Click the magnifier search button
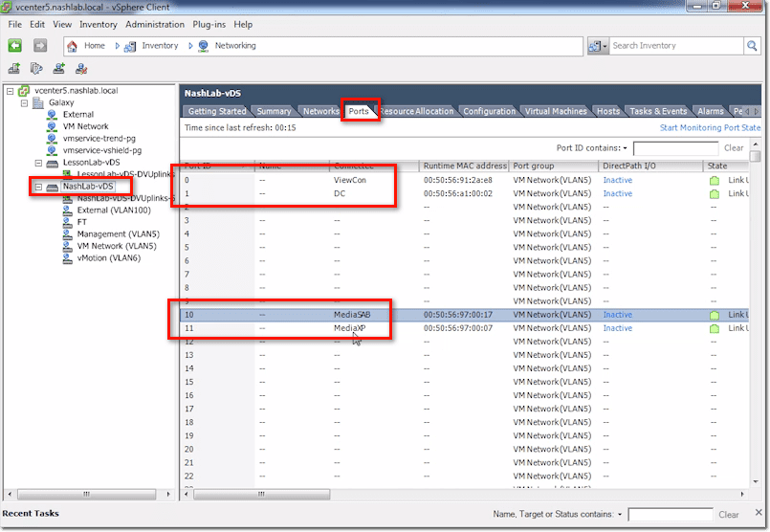Image resolution: width=770 pixels, height=532 pixels. tap(752, 46)
